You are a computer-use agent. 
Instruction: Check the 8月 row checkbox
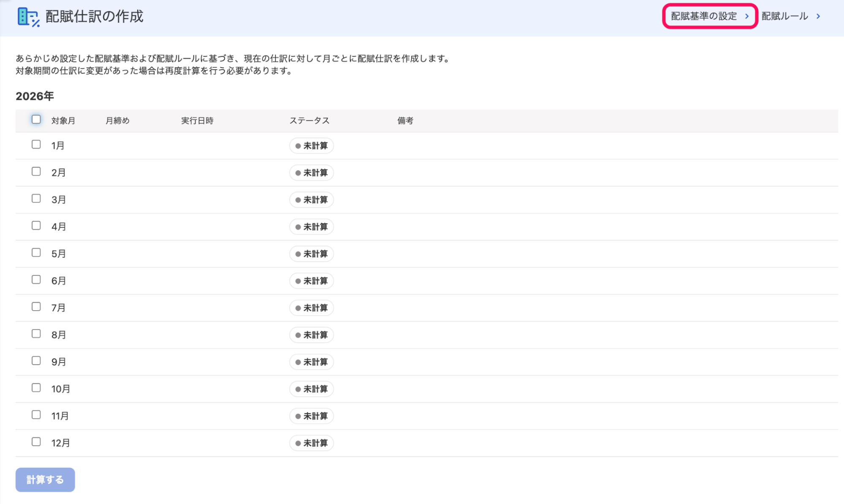[36, 333]
